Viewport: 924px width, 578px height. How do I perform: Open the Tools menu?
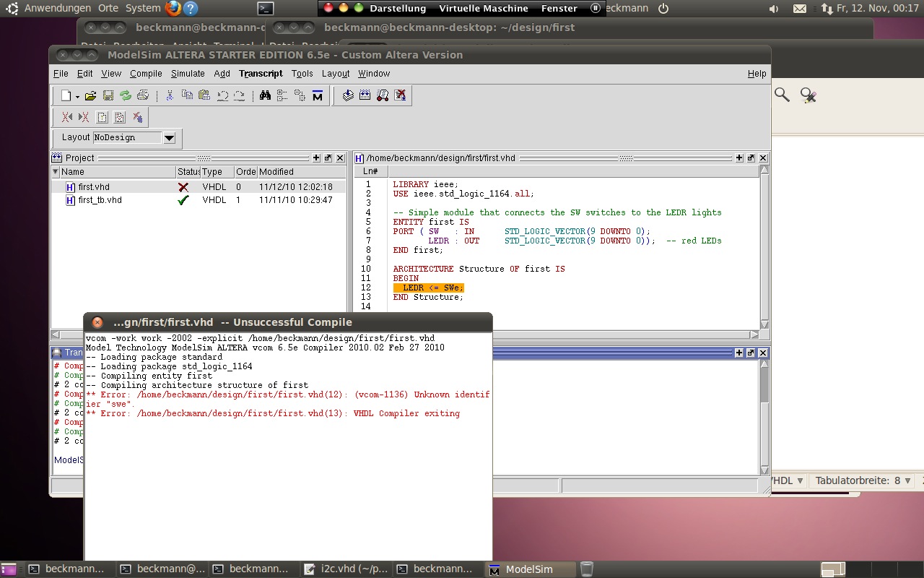tap(302, 74)
